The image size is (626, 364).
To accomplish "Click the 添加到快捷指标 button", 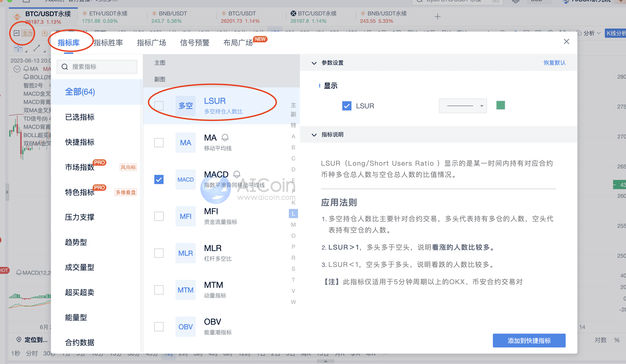I will click(x=529, y=341).
